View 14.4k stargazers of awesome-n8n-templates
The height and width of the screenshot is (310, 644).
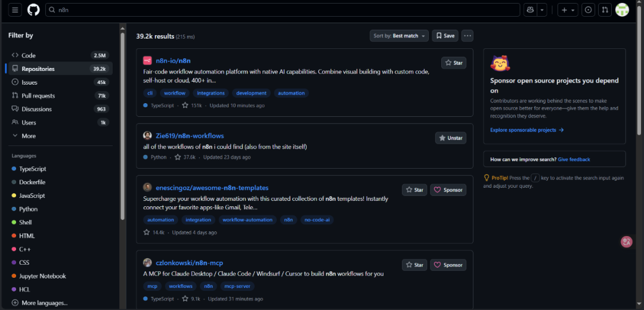coord(154,232)
